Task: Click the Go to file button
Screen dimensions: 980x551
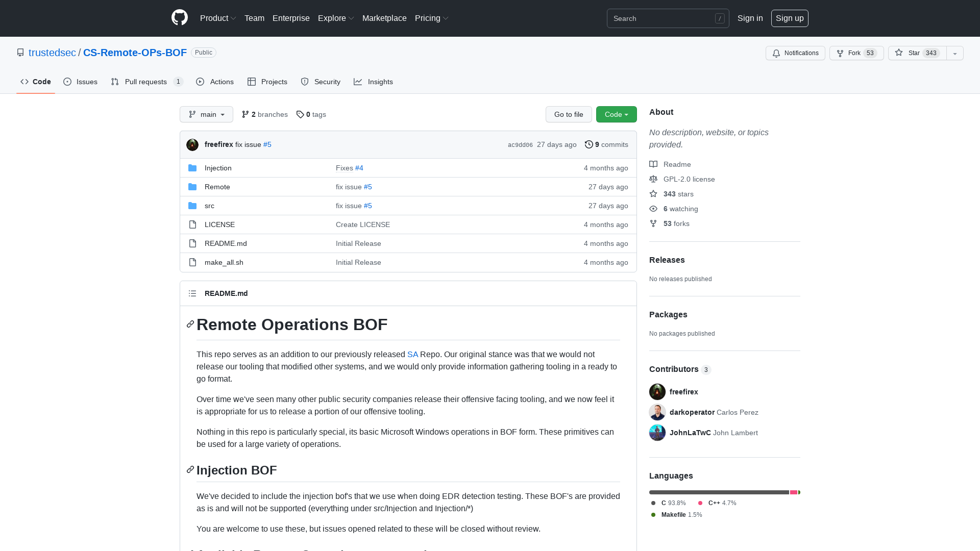Action: pyautogui.click(x=569, y=114)
